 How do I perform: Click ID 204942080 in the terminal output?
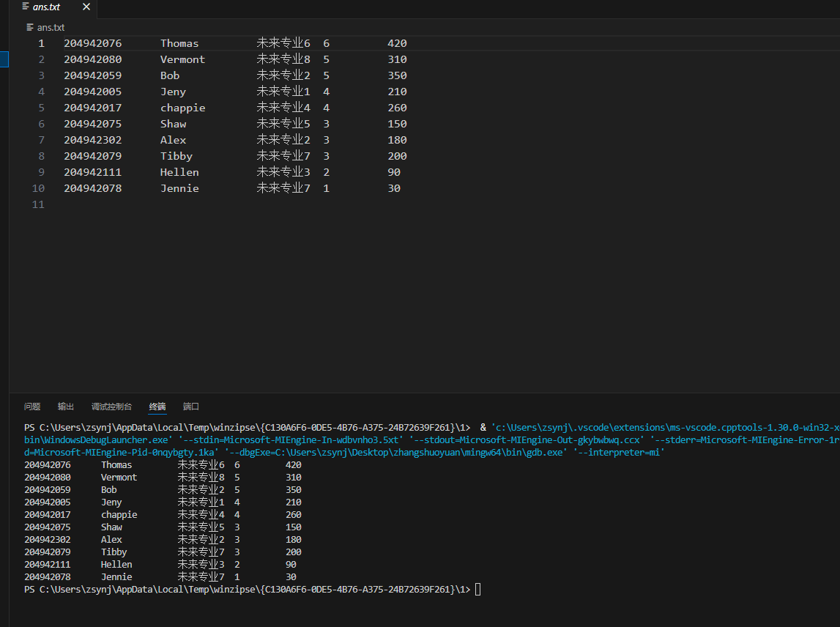pyautogui.click(x=47, y=478)
